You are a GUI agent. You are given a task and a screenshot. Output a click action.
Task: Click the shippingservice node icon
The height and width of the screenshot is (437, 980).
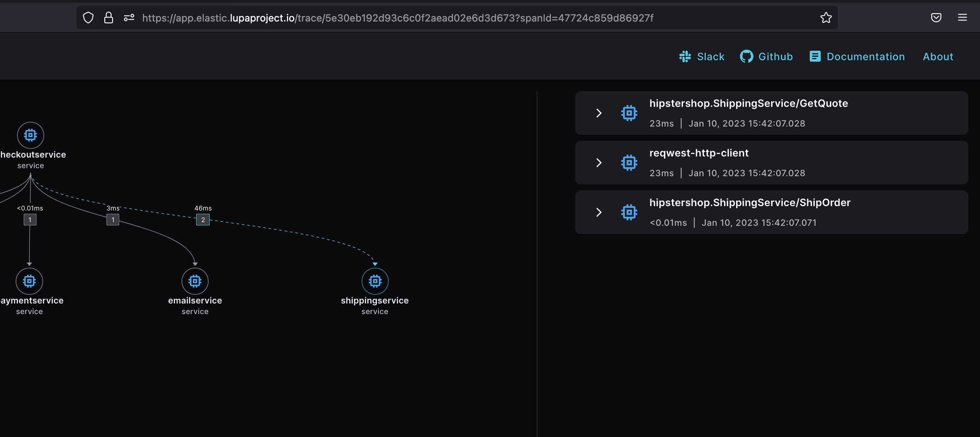coord(375,281)
